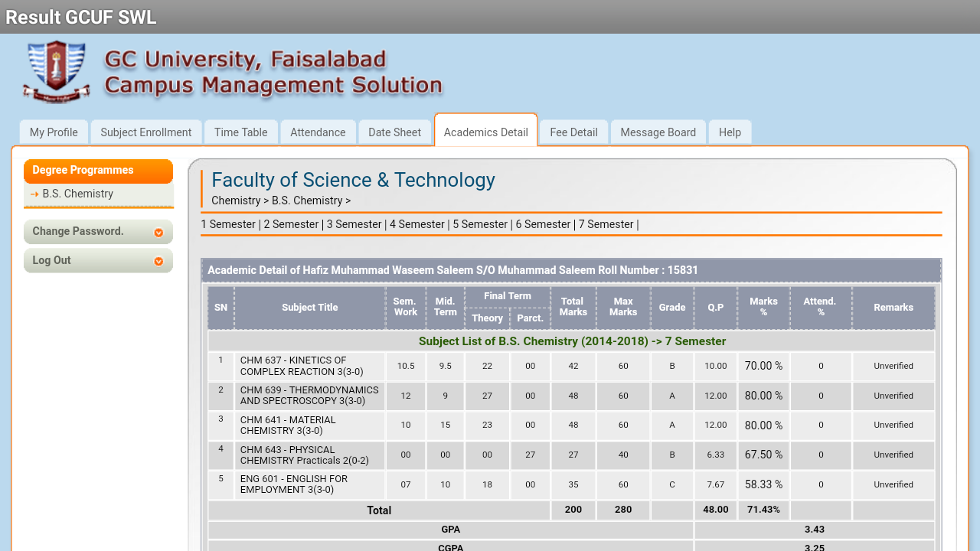Click the Marks % column header
The image size is (980, 551).
[x=763, y=307]
